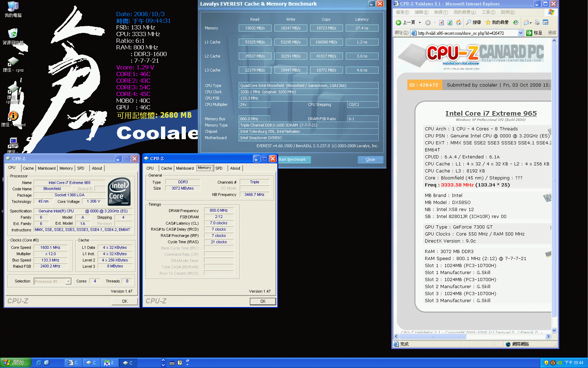588x368 pixels.
Task: Open the yellow star 我的最愛 favorites button
Action: coord(488,22)
